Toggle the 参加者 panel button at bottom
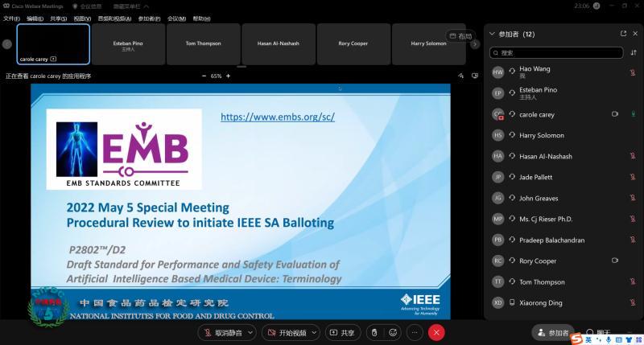This screenshot has height=345, width=644. (553, 333)
